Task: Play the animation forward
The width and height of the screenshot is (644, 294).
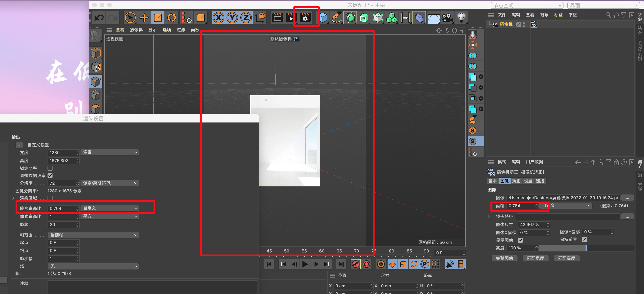Action: tap(305, 264)
